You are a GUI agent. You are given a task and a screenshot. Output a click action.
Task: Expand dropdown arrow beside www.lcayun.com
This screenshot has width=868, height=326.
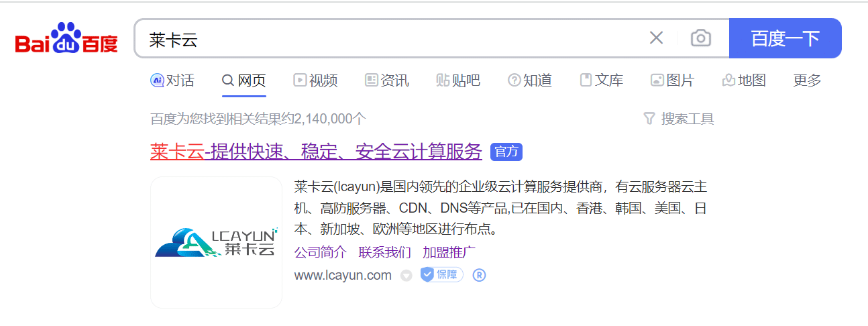(x=406, y=276)
